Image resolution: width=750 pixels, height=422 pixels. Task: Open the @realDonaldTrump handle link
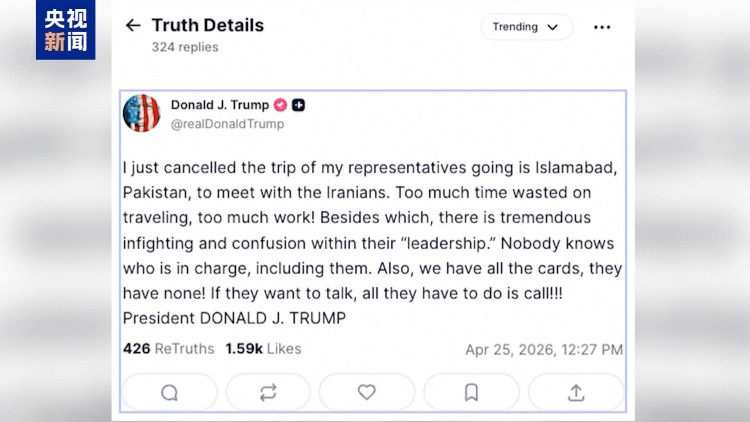(x=227, y=124)
